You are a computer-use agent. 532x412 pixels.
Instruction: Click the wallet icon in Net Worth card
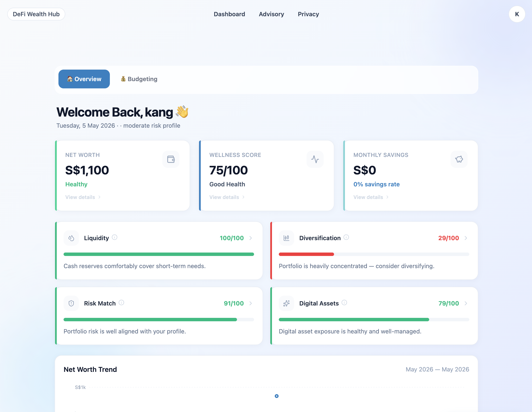(x=171, y=159)
